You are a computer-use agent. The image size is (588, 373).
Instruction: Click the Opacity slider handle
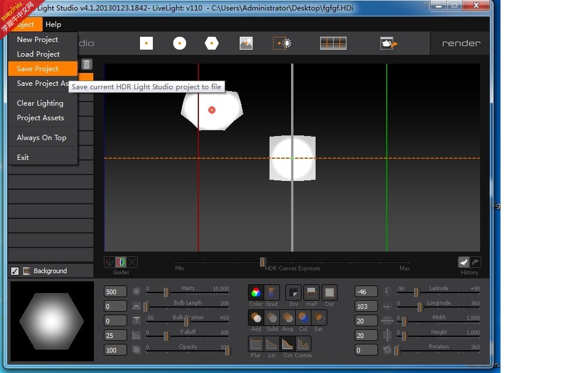pos(228,350)
